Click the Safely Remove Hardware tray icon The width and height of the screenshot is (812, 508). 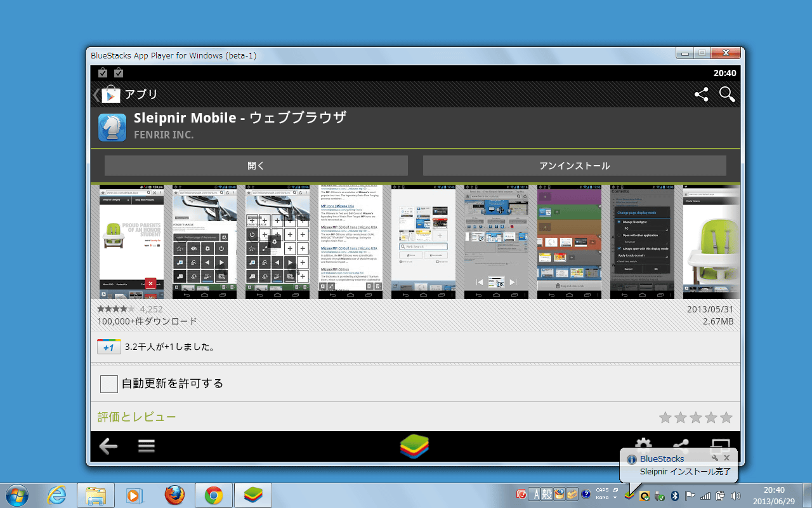(660, 495)
